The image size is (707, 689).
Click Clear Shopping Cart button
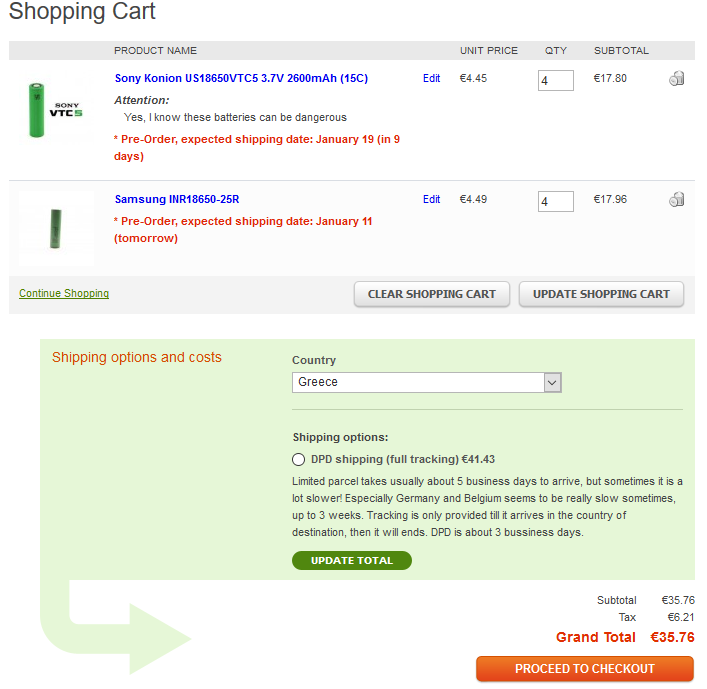pyautogui.click(x=432, y=294)
